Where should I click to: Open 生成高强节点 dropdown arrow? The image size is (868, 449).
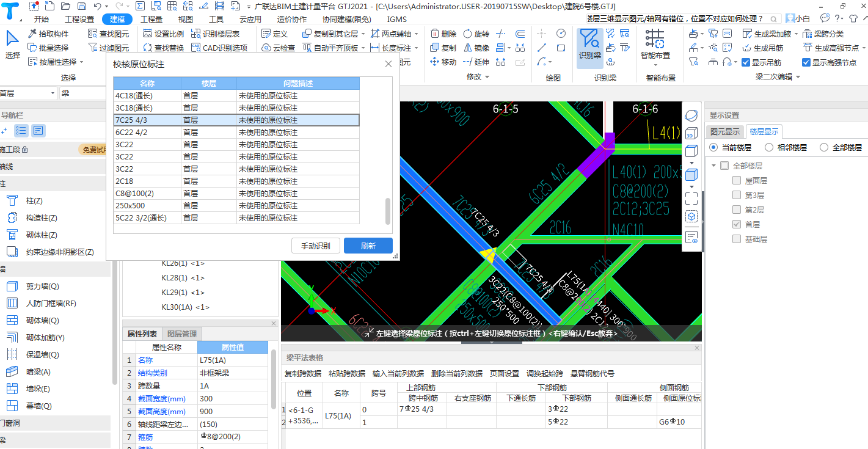tap(863, 48)
